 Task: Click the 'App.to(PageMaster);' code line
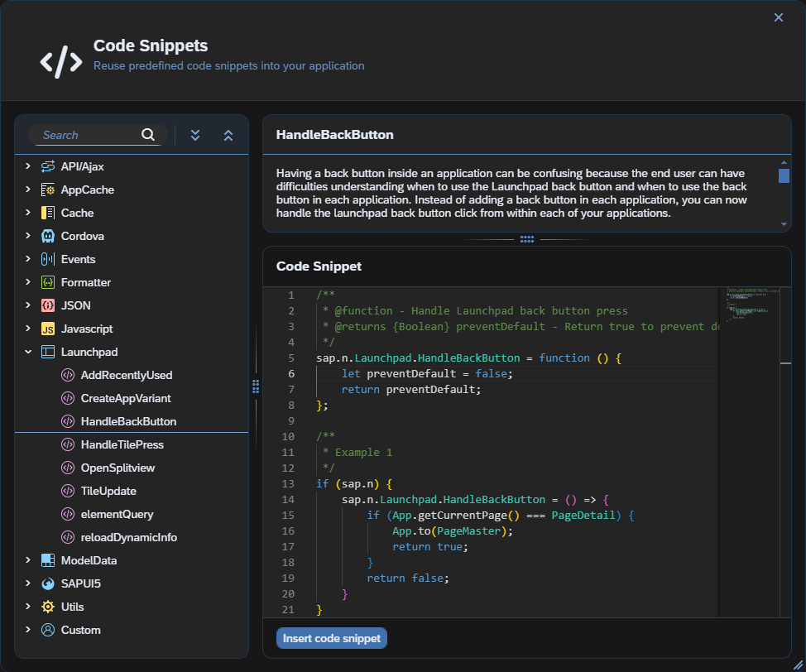tap(453, 531)
